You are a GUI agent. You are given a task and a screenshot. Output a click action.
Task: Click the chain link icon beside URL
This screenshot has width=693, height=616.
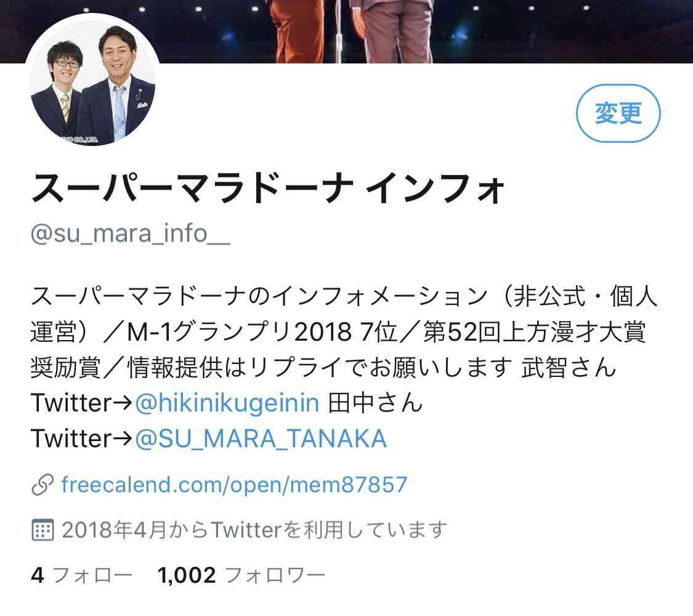coord(43,485)
